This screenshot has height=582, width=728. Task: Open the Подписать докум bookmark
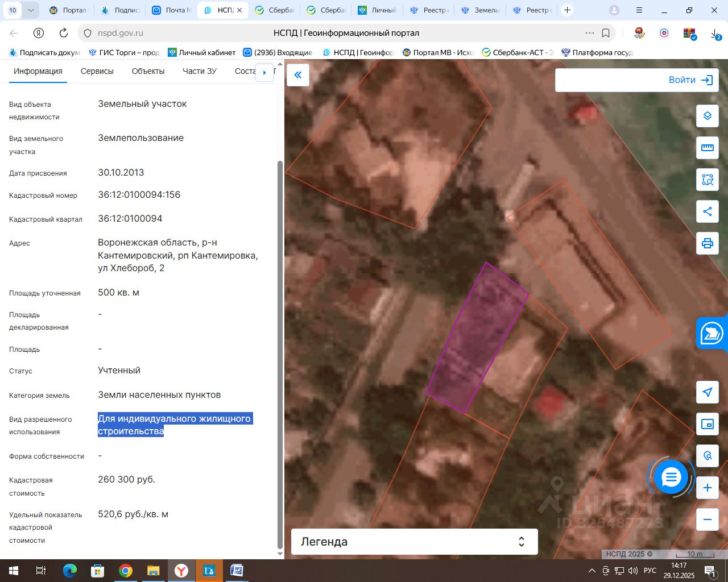(44, 52)
